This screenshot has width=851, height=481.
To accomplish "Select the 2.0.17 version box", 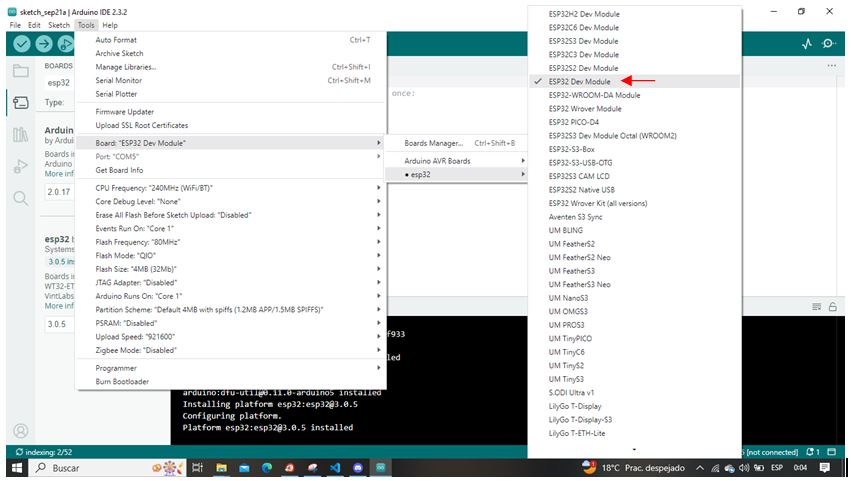I will point(59,192).
